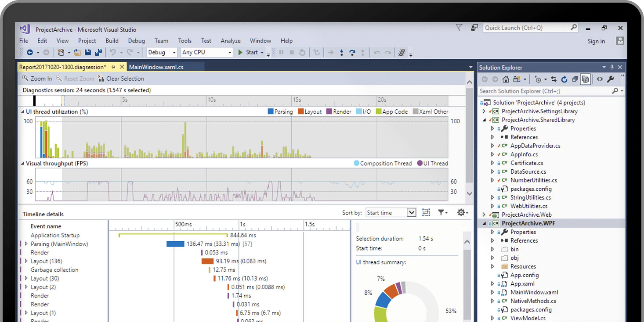The height and width of the screenshot is (322, 644).
Task: Click Pending Changes Filter clock icon
Action: point(538,79)
